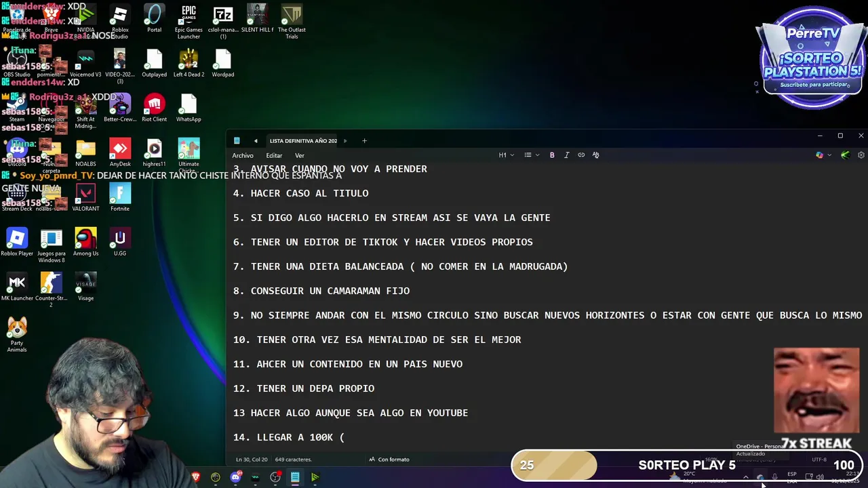This screenshot has width=868, height=488.
Task: Click line '12. TENER UN DEPA PROPIO'
Action: tap(304, 388)
